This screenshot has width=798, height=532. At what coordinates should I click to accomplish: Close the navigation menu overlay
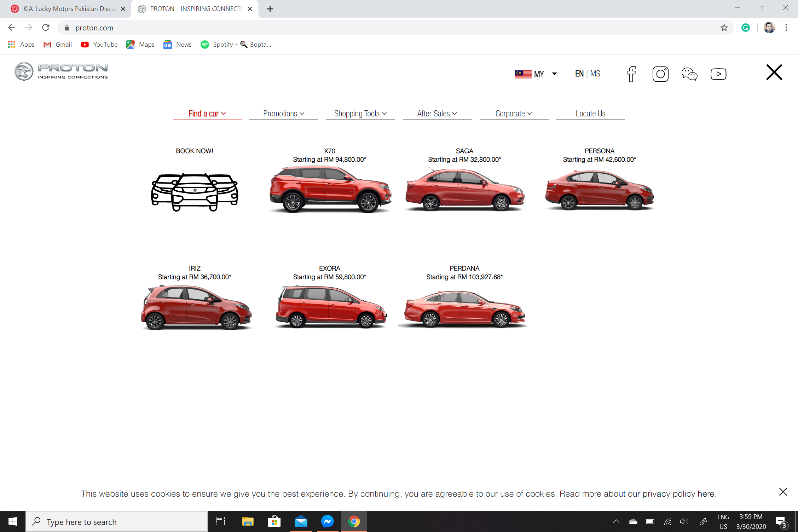[774, 72]
